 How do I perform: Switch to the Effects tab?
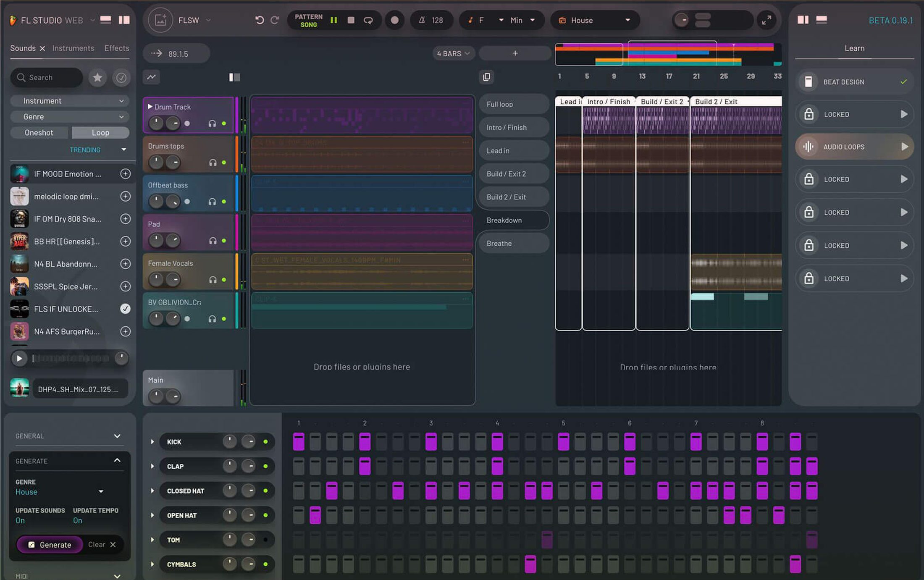(x=117, y=48)
